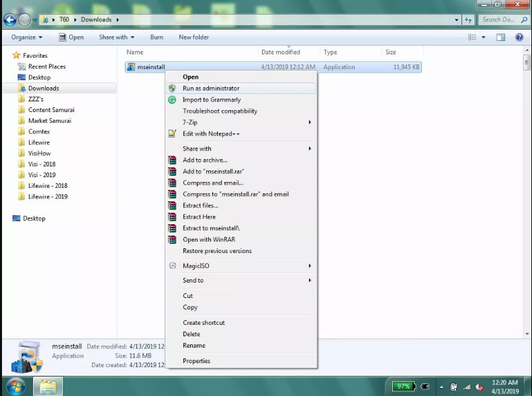Open the address bar history dropdown
The image size is (532, 396).
[x=457, y=20]
